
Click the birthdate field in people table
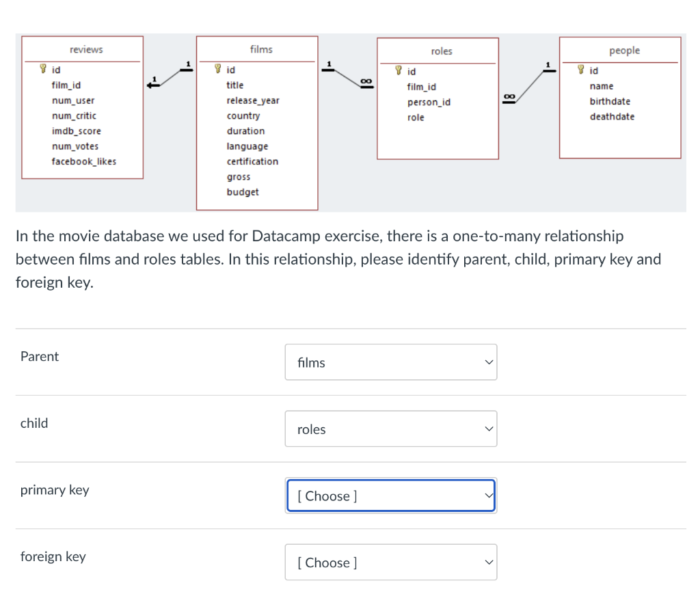[609, 101]
